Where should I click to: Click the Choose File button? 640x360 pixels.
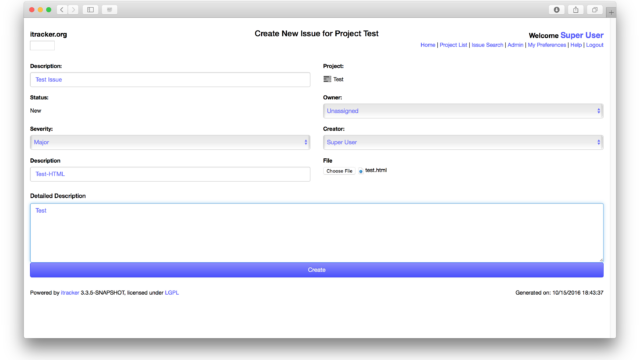click(339, 171)
